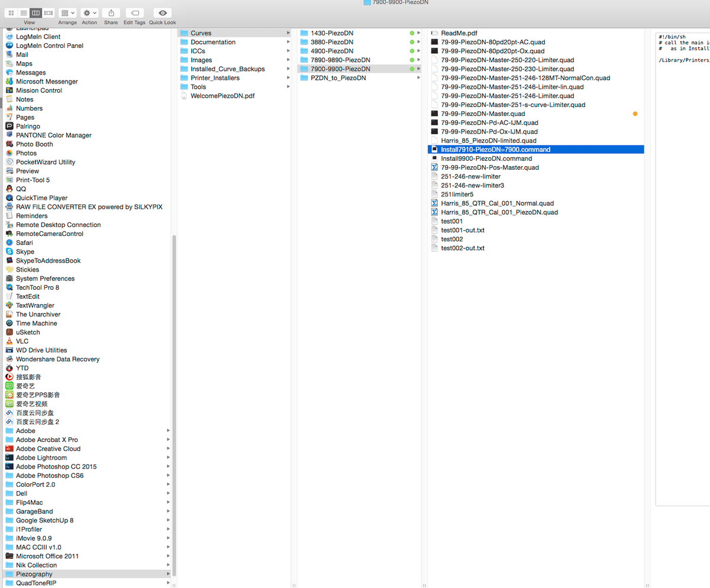The height and width of the screenshot is (588, 710).
Task: Select Install9900-PiezoDN.command file
Action: pos(486,159)
